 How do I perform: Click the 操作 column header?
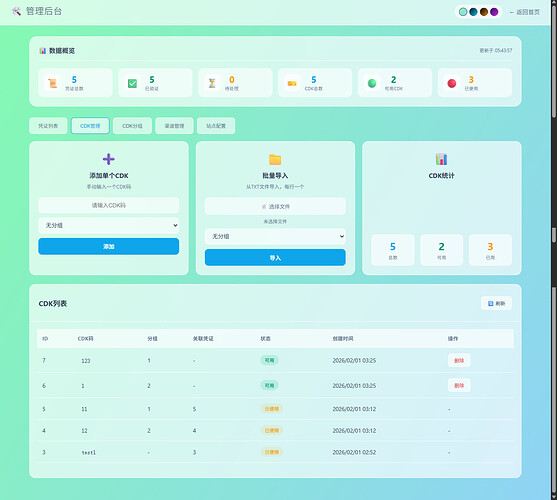[x=453, y=339]
